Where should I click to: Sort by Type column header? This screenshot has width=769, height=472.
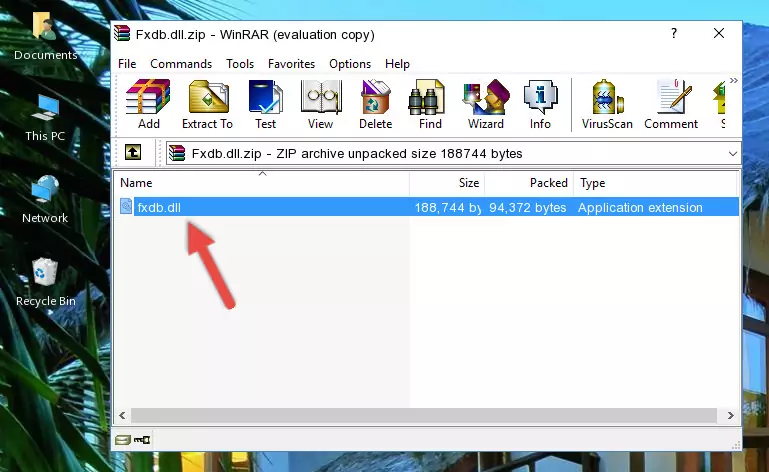[655, 183]
